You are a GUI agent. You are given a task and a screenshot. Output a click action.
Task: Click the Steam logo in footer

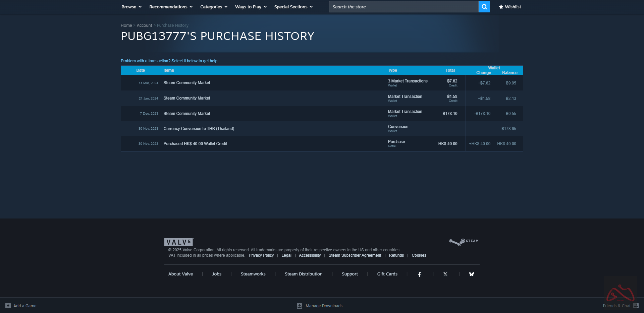pyautogui.click(x=464, y=242)
